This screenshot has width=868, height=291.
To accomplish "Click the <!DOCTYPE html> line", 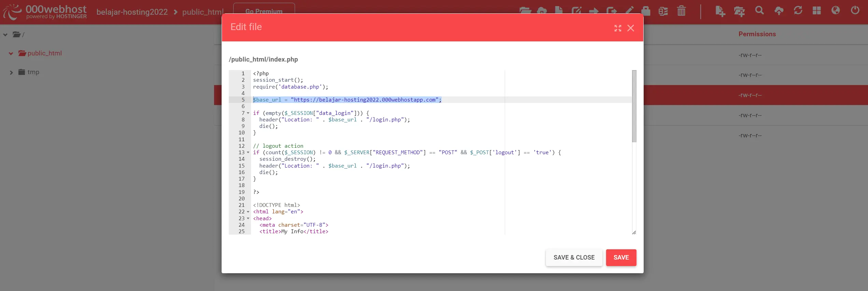I will click(x=277, y=205).
